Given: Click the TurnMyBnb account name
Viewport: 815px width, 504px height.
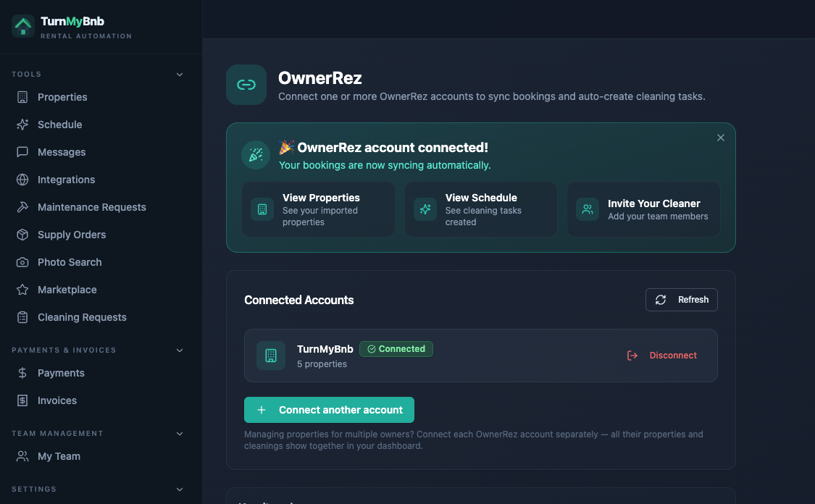Looking at the screenshot, I should tap(325, 349).
